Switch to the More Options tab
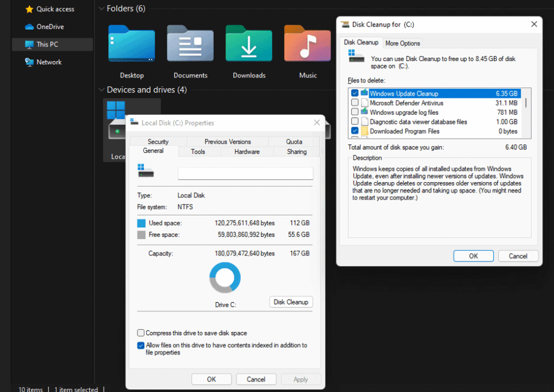554x392 pixels. tap(403, 43)
